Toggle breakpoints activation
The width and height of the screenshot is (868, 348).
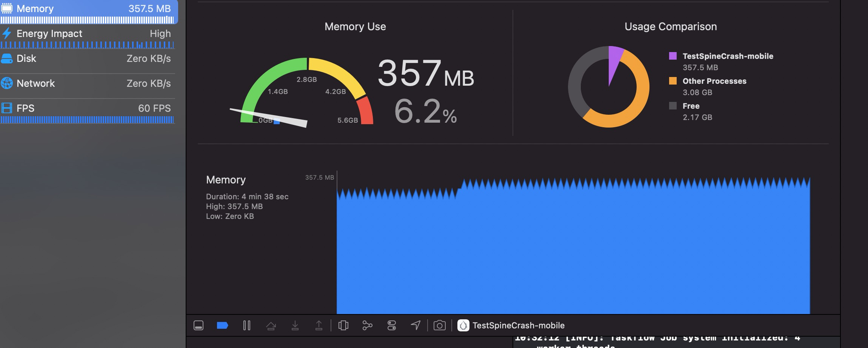(223, 325)
